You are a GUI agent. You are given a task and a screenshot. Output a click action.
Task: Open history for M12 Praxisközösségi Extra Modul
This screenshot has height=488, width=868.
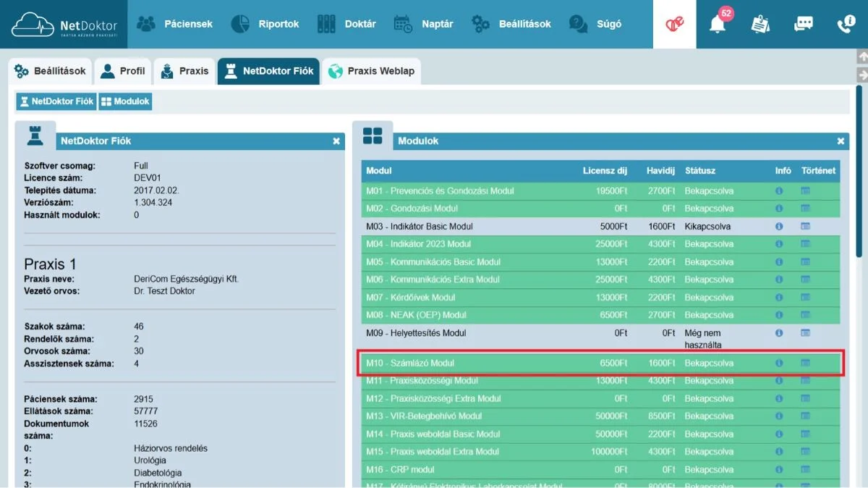[x=805, y=398]
